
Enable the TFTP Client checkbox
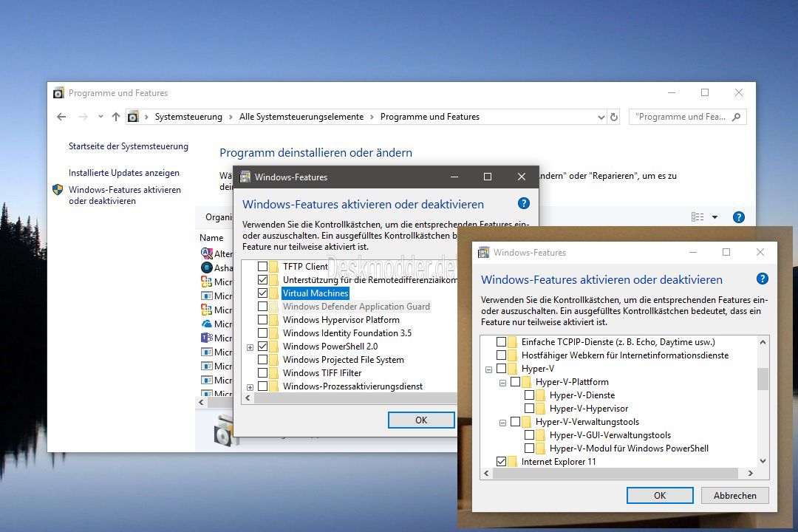coord(262,266)
